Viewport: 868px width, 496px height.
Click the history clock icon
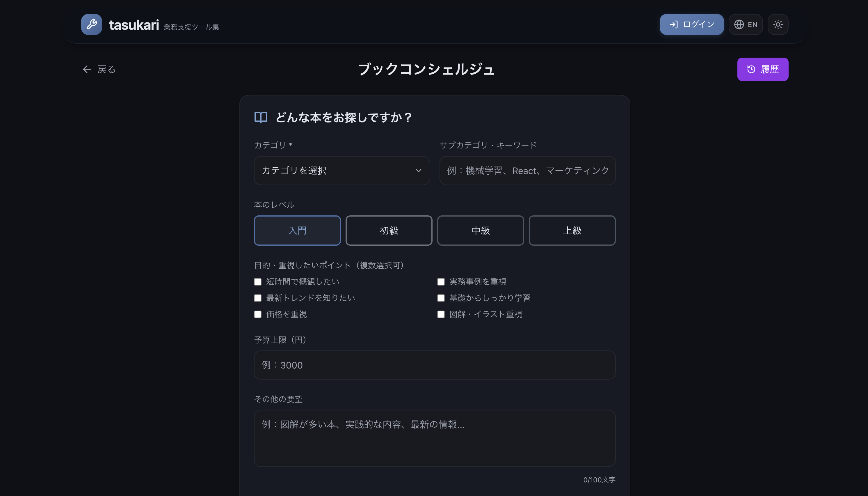[751, 69]
